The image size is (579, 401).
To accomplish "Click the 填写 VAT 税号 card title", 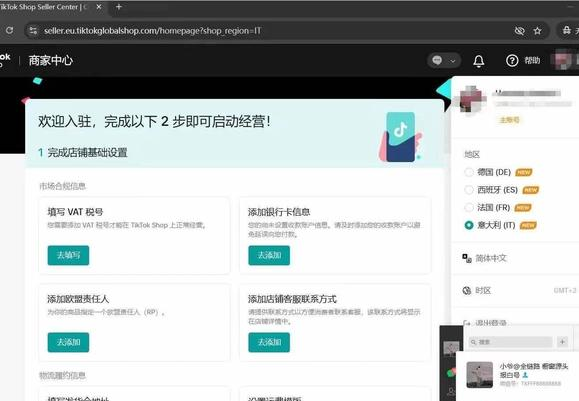I will (x=75, y=212).
